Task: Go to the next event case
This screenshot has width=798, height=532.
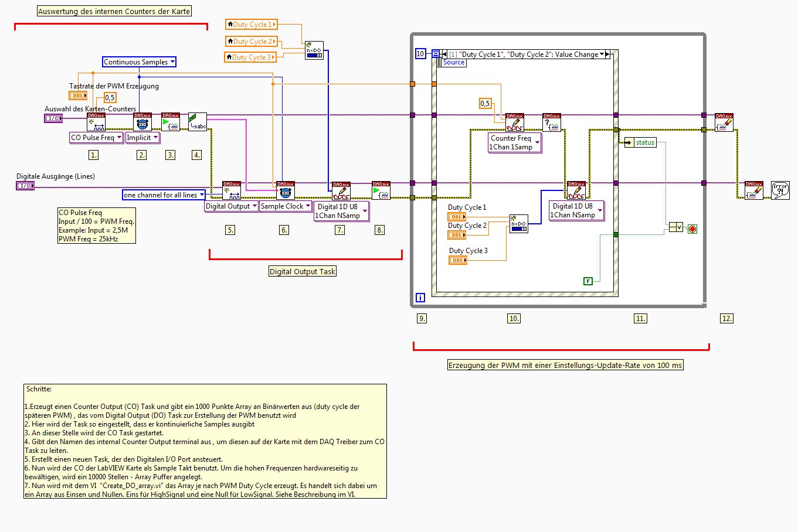Action: pyautogui.click(x=608, y=54)
